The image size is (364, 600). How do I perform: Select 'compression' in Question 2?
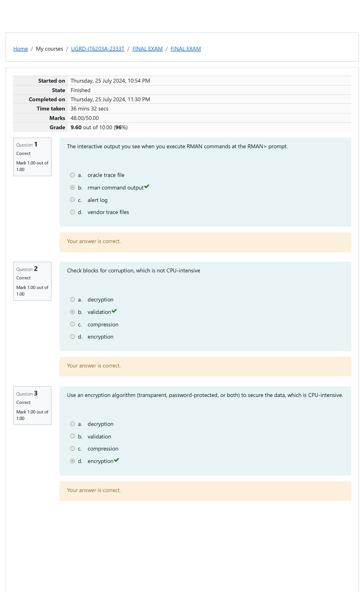(x=72, y=324)
